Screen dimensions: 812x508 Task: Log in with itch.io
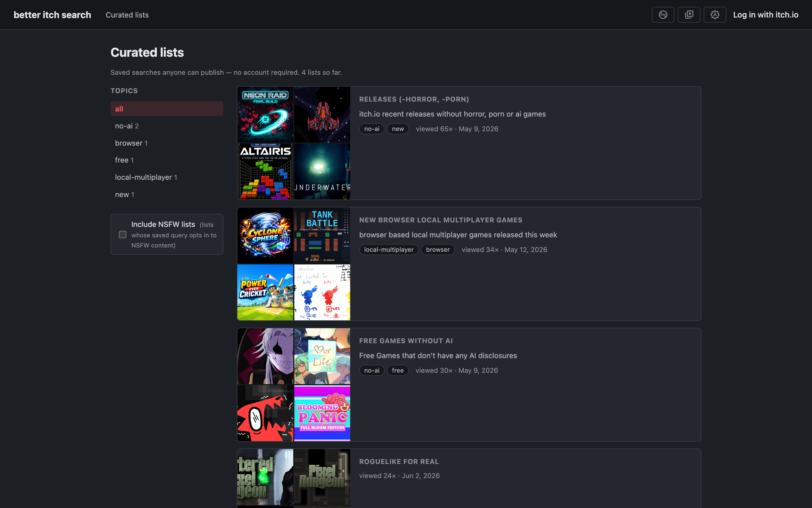coord(765,15)
